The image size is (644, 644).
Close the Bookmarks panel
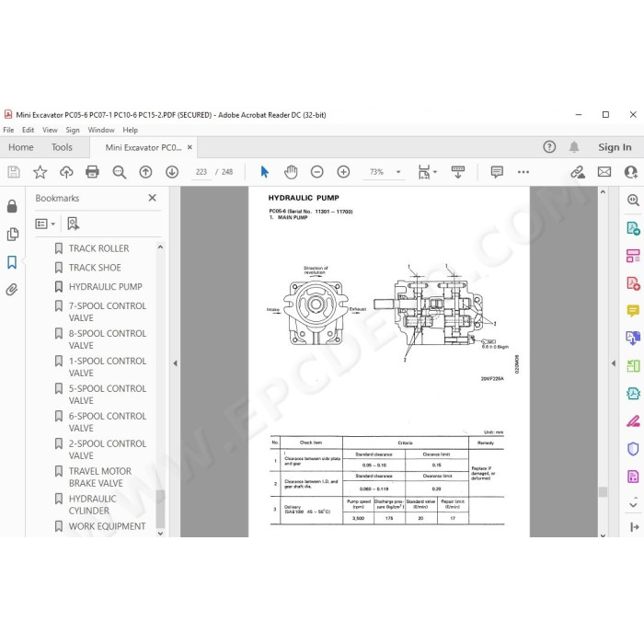click(153, 198)
